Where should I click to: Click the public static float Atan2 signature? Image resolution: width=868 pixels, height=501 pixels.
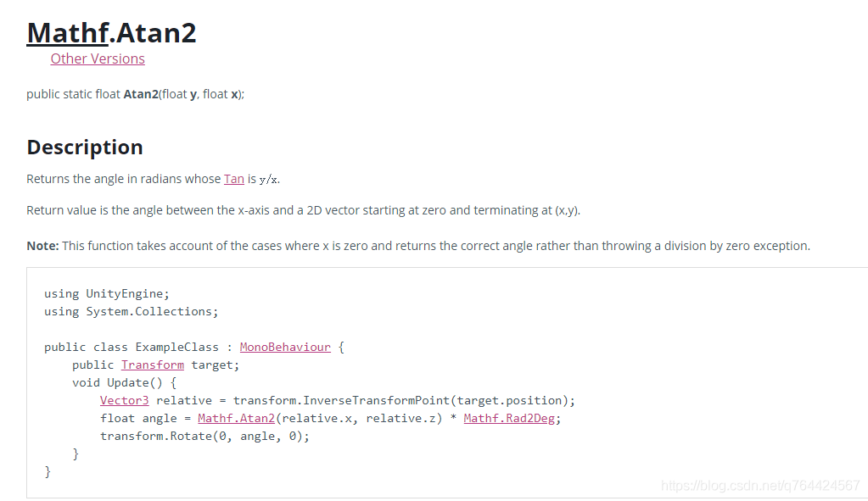tap(135, 94)
